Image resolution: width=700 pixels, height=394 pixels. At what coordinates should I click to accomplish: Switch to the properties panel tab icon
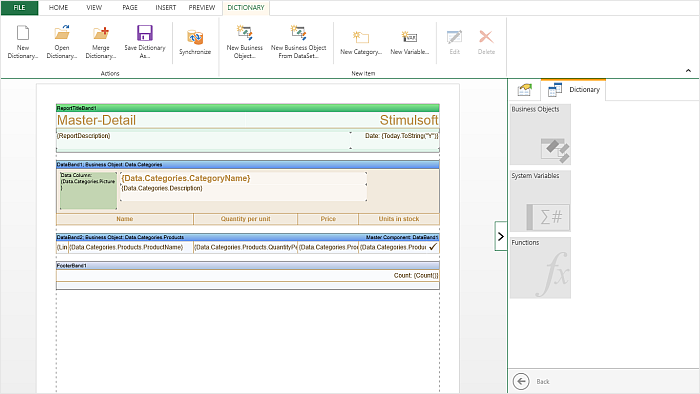point(525,90)
